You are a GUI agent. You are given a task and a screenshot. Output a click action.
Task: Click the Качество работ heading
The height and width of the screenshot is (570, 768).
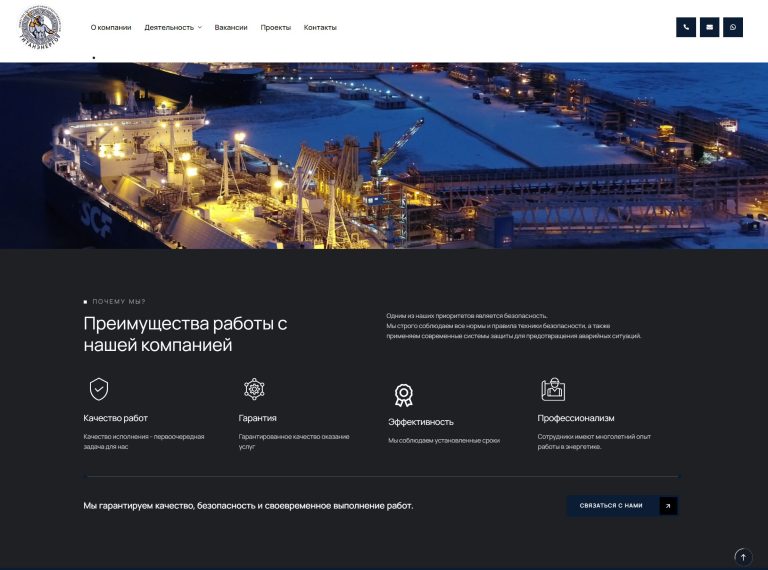tap(116, 418)
